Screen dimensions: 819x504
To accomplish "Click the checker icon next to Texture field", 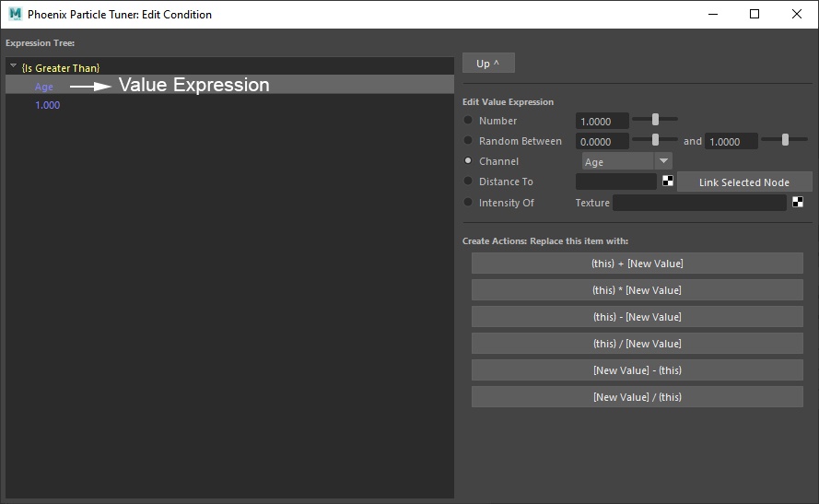I will 798,202.
